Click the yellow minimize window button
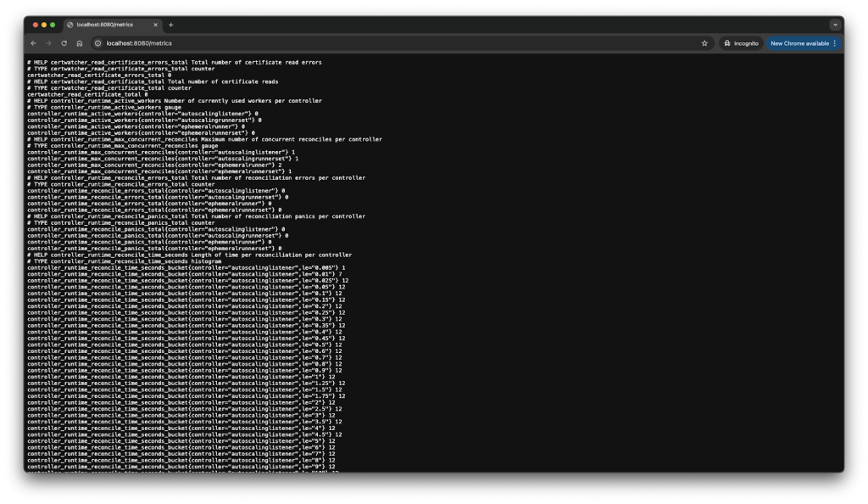 coord(44,25)
